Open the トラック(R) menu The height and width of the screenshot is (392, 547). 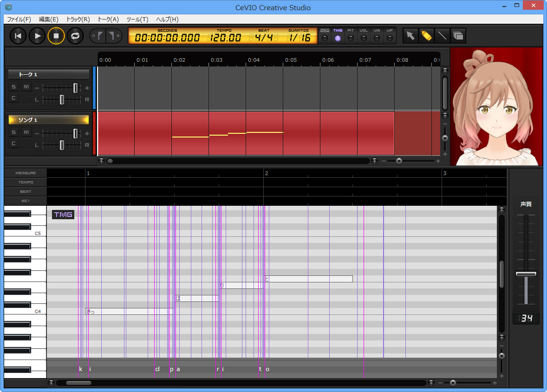pos(78,19)
